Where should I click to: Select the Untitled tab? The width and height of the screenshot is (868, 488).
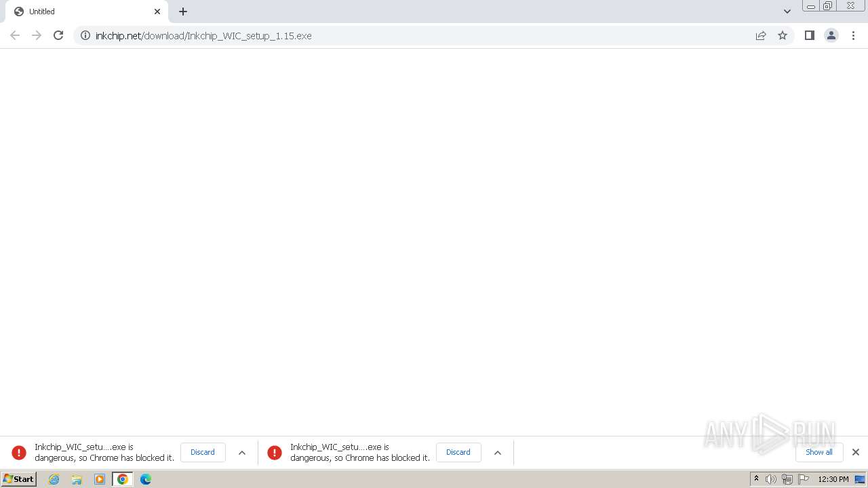tap(87, 12)
